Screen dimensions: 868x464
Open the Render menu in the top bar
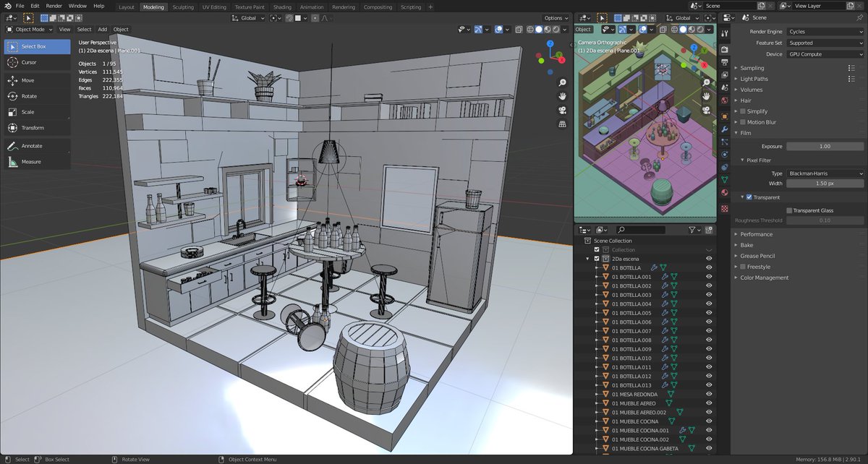point(53,5)
